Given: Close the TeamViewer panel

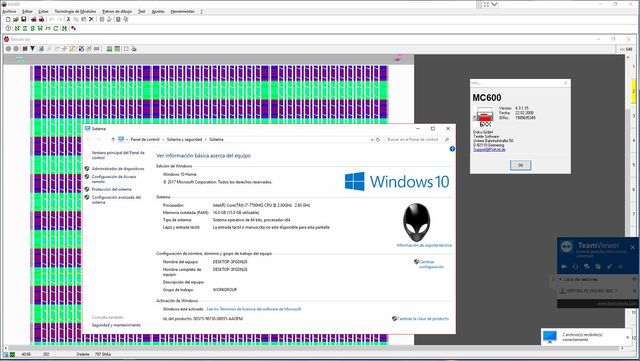Looking at the screenshot, I should click(633, 247).
